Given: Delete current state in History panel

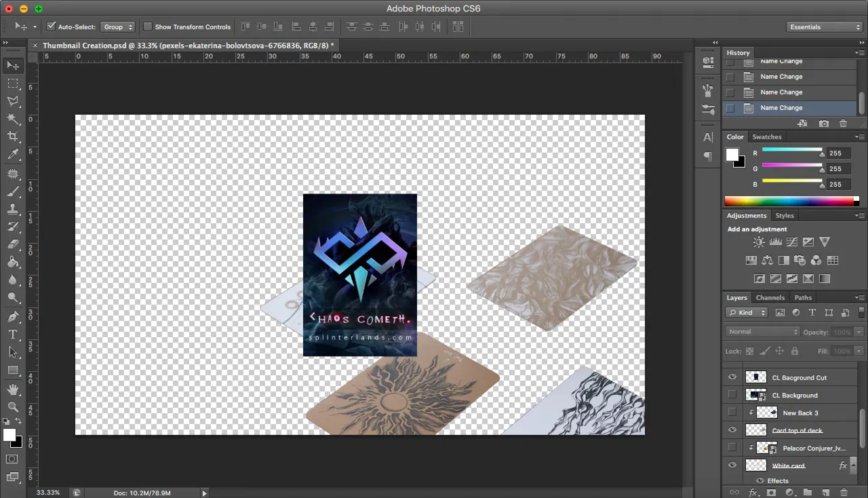Looking at the screenshot, I should coord(843,123).
